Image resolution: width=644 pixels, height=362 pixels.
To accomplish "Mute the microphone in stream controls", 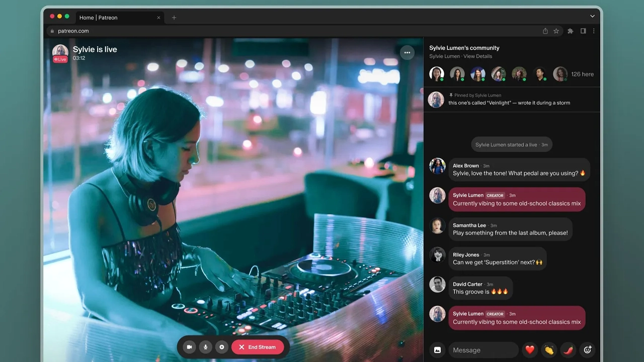I will pos(205,347).
